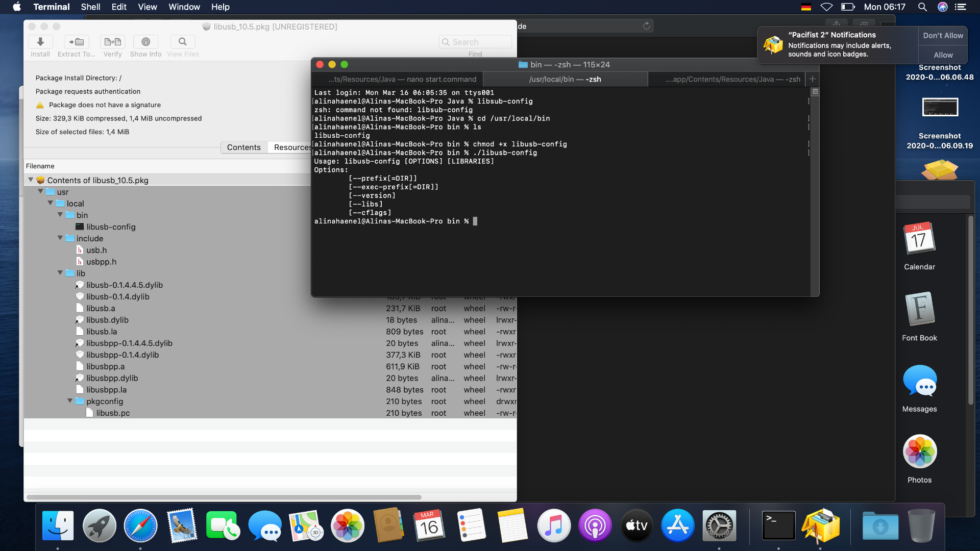Viewport: 980px width, 551px height.
Task: Select libusb-config file in tree
Action: pyautogui.click(x=111, y=227)
